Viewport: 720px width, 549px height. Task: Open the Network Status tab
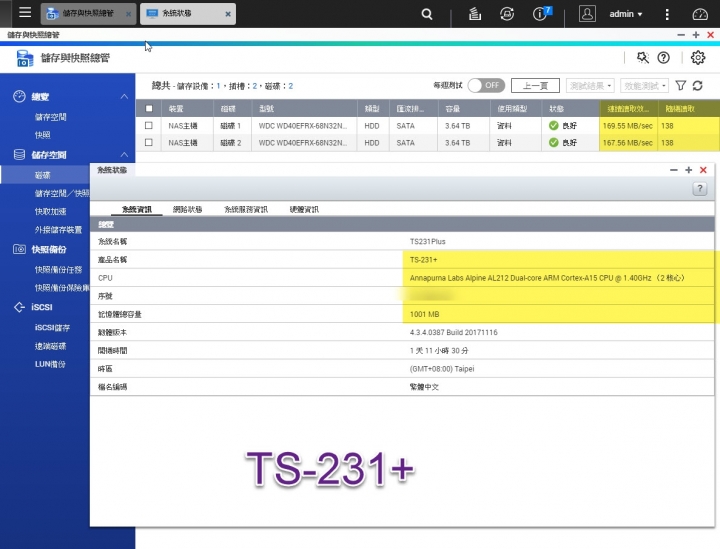(187, 209)
